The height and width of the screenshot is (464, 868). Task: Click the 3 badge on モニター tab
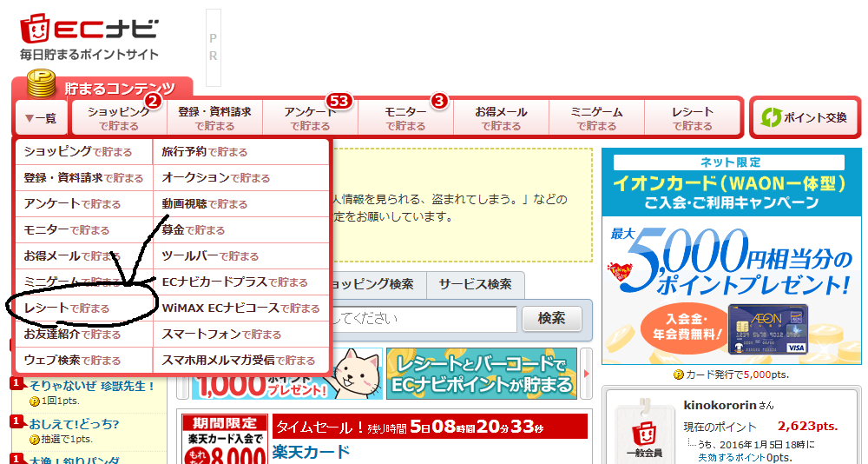[439, 100]
